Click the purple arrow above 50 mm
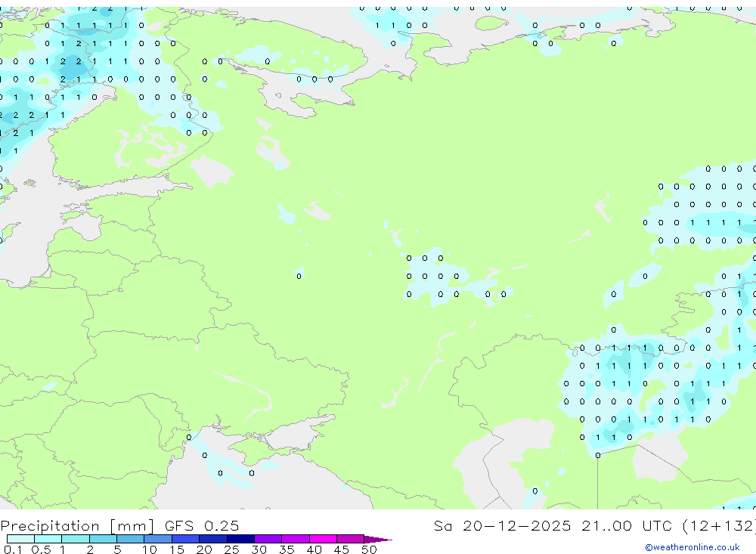Viewport: 756px width, 554px height. (x=378, y=540)
